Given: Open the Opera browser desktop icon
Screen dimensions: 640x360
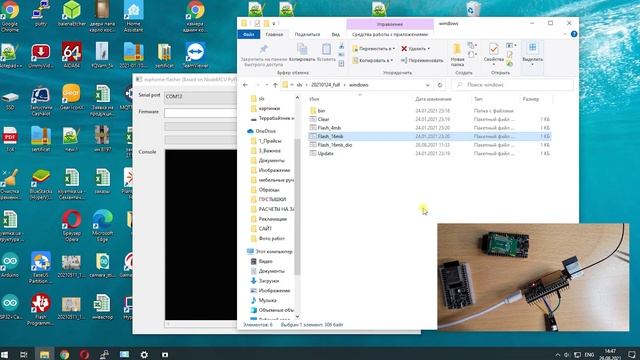Looking at the screenshot, I should coord(71,225).
